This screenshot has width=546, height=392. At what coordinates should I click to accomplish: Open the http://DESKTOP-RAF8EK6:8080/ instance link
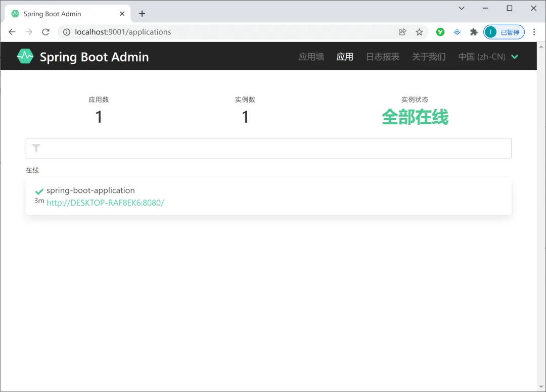pyautogui.click(x=105, y=203)
